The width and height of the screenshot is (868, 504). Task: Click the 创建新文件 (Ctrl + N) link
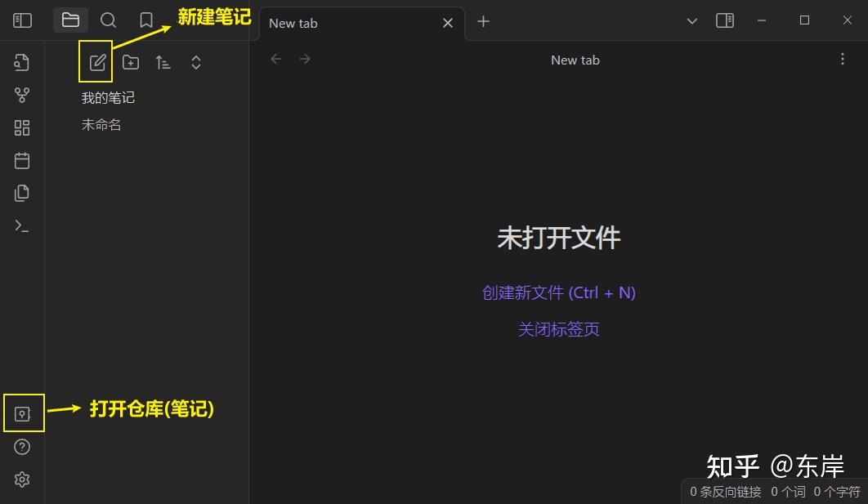pyautogui.click(x=558, y=292)
